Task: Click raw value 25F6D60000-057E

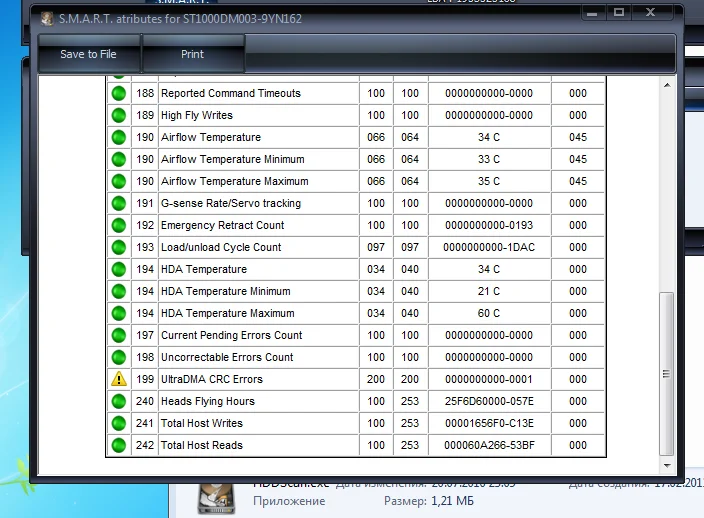Action: [x=488, y=401]
